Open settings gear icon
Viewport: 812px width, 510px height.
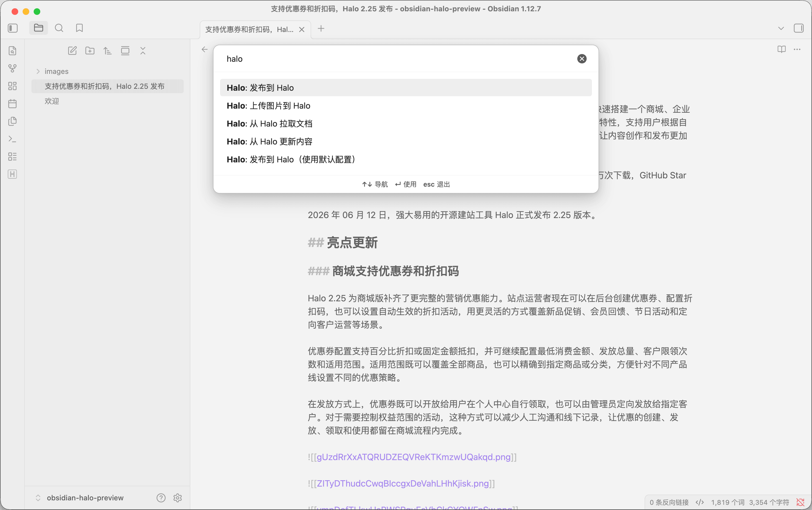178,498
